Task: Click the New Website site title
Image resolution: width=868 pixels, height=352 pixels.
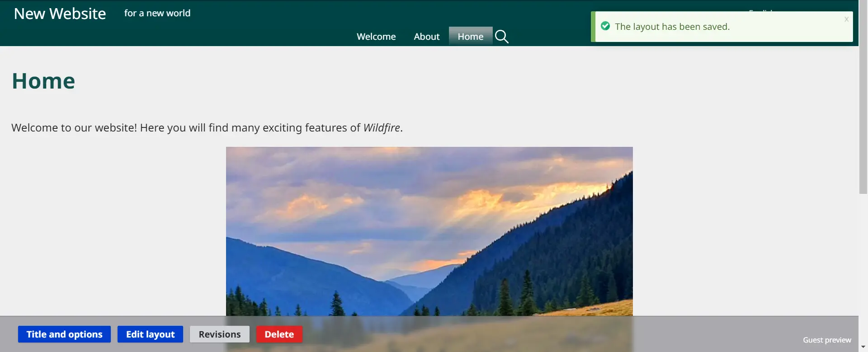Action: pyautogui.click(x=60, y=14)
